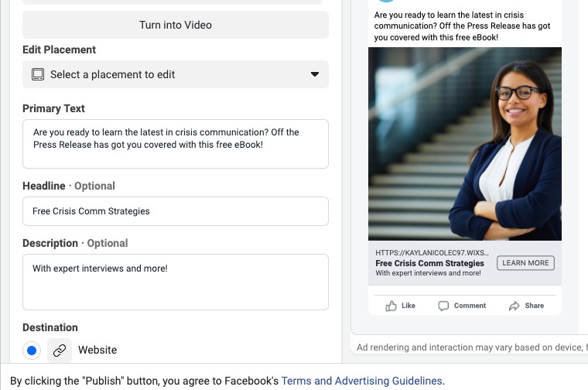Screen dimensions: 588x390
Task: Click the speech bubble Comment icon
Action: click(x=443, y=306)
